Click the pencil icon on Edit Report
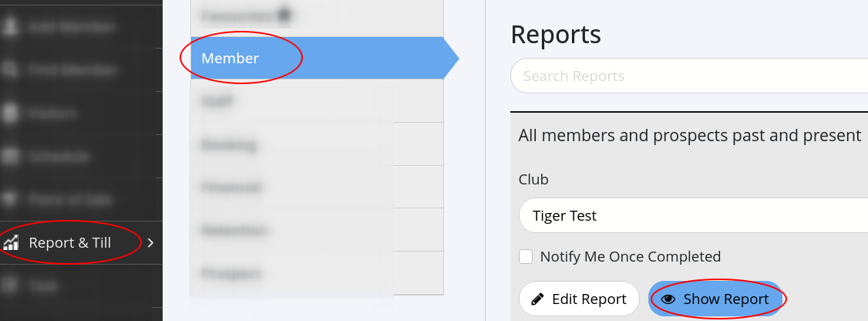Image resolution: width=868 pixels, height=321 pixels. tap(537, 299)
